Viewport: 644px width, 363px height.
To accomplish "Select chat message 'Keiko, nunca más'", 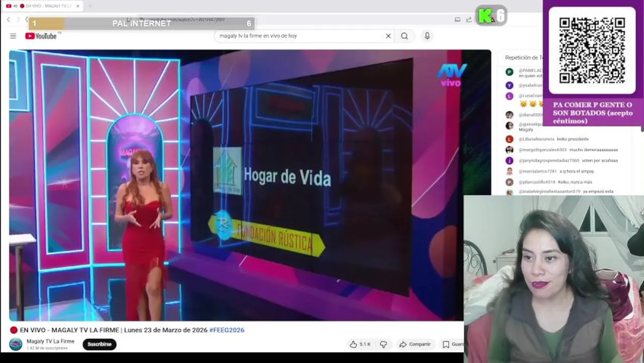I will [575, 182].
